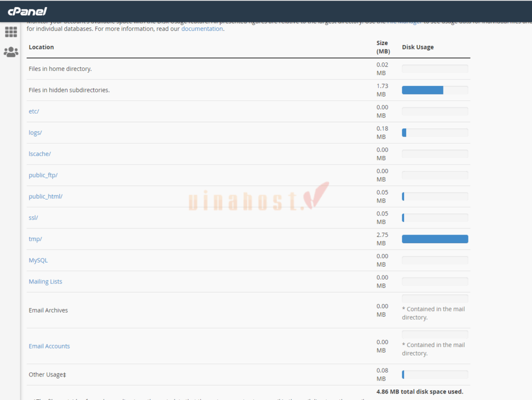The height and width of the screenshot is (400, 532).
Task: Open the Tools grid icon in sidebar
Action: tap(11, 32)
